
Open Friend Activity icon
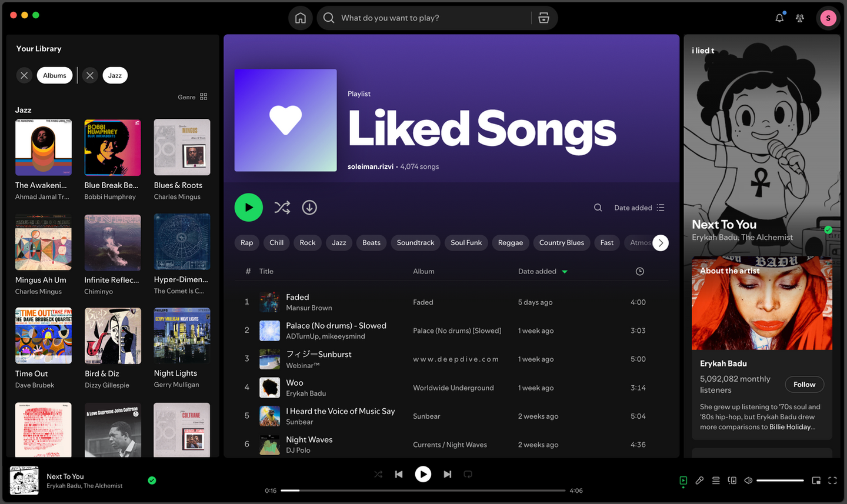[800, 18]
